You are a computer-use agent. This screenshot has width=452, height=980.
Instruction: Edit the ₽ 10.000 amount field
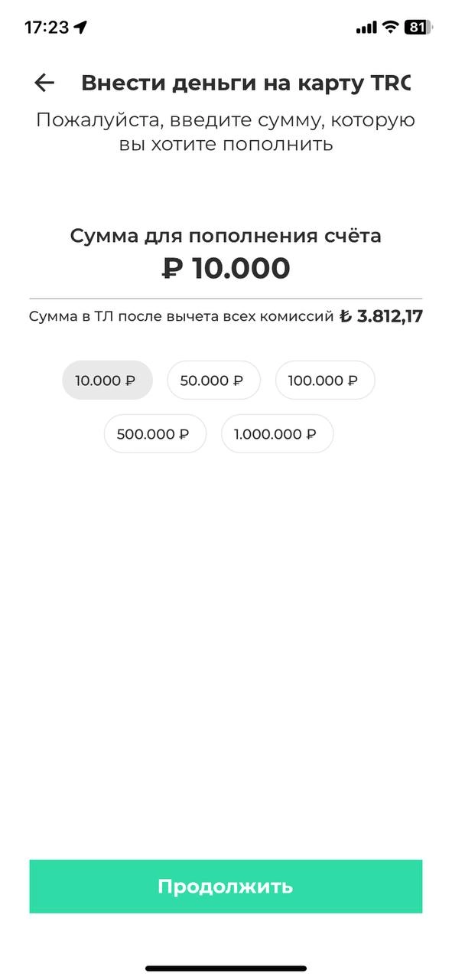[226, 269]
